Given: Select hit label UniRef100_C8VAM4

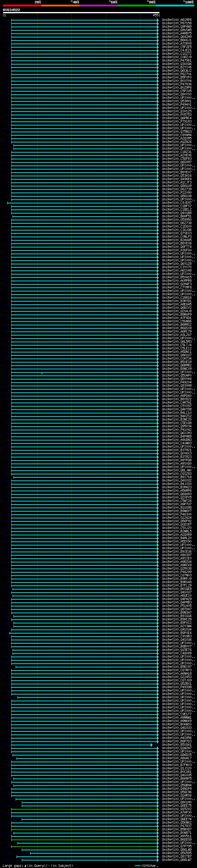Looking at the screenshot, I should tap(176, 135).
